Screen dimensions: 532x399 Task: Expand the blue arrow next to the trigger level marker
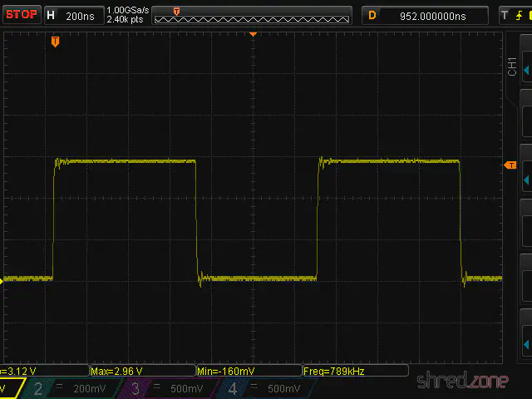tap(526, 179)
